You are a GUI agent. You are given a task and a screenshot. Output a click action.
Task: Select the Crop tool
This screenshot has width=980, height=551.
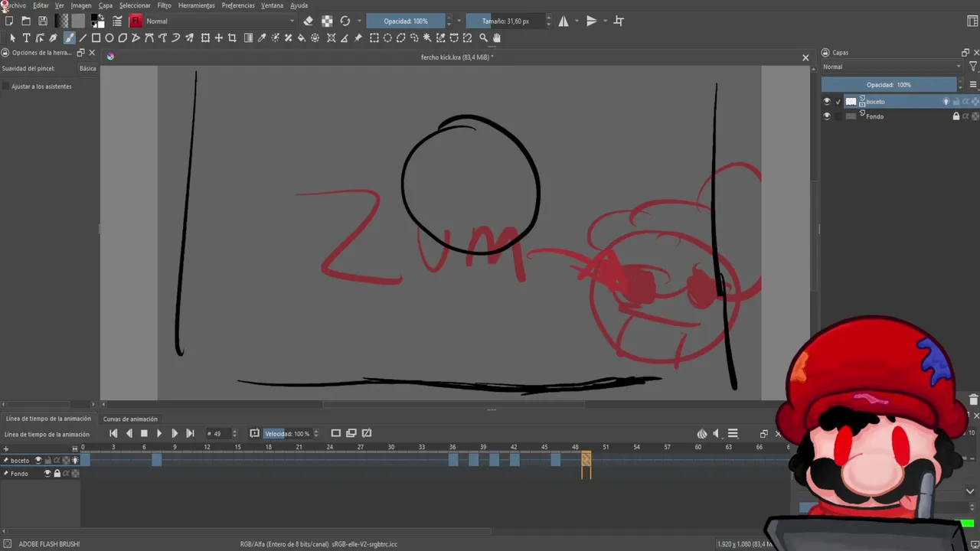(x=232, y=37)
